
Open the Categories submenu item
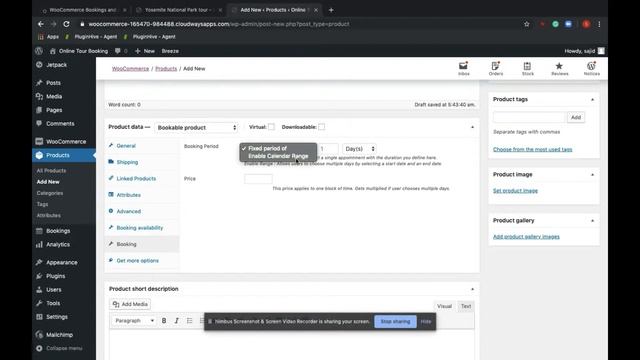(50, 193)
